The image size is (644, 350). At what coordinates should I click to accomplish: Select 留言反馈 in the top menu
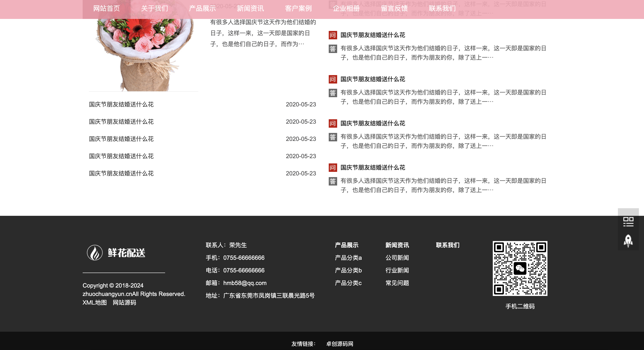coord(394,8)
